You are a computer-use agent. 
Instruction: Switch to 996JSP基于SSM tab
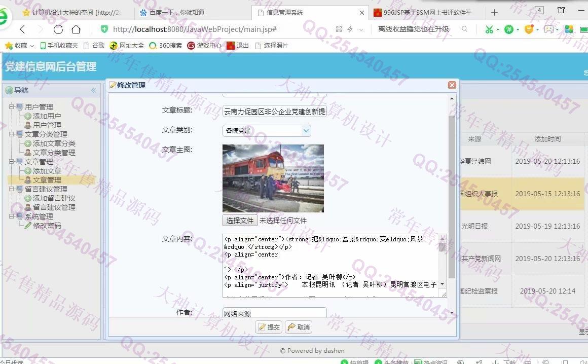pyautogui.click(x=424, y=12)
